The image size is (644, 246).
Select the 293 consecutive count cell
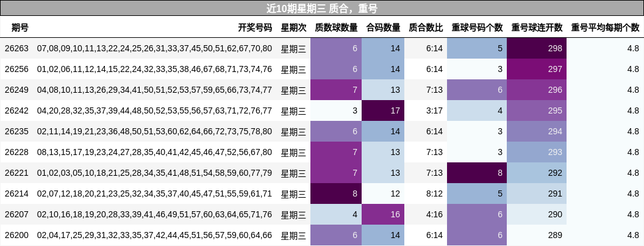coord(537,152)
